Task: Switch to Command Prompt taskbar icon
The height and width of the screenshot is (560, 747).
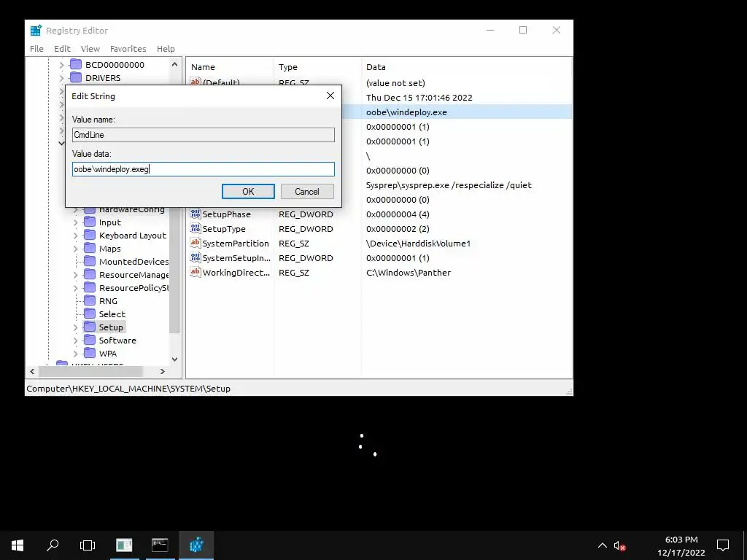Action: point(160,545)
